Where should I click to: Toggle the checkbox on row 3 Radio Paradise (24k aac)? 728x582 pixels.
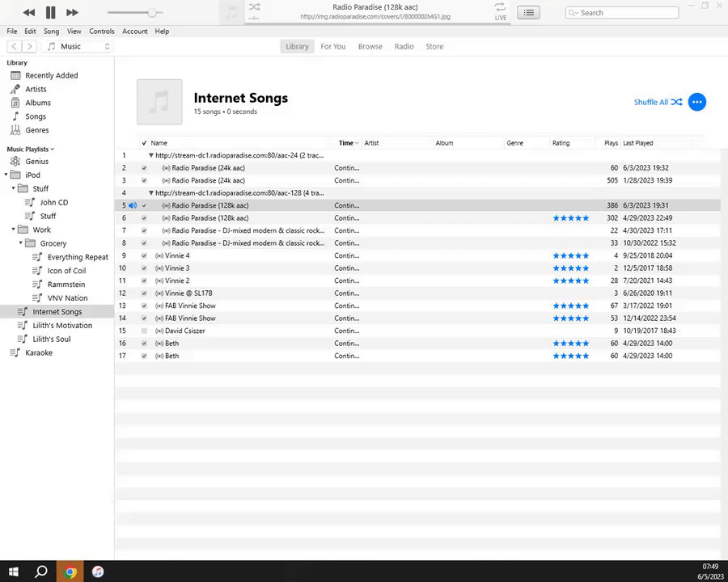click(144, 180)
